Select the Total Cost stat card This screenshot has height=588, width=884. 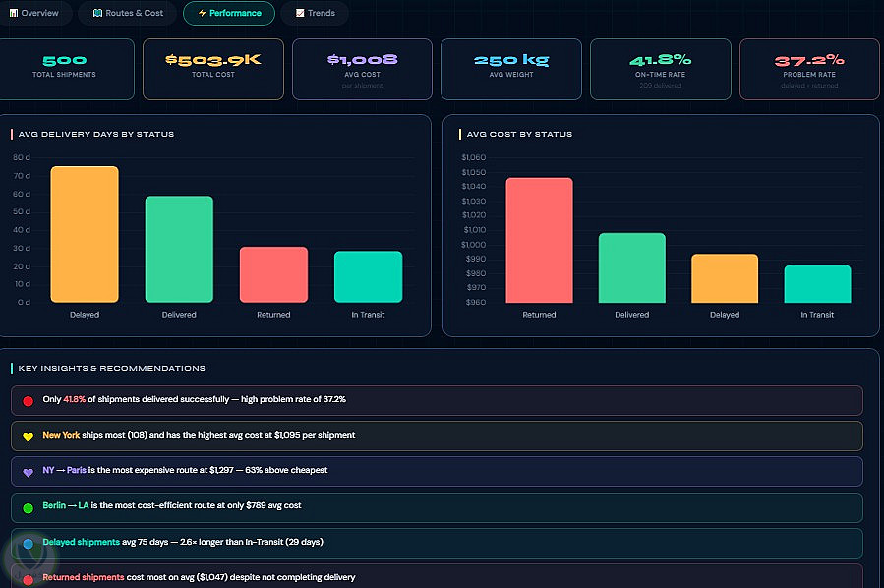coord(213,70)
